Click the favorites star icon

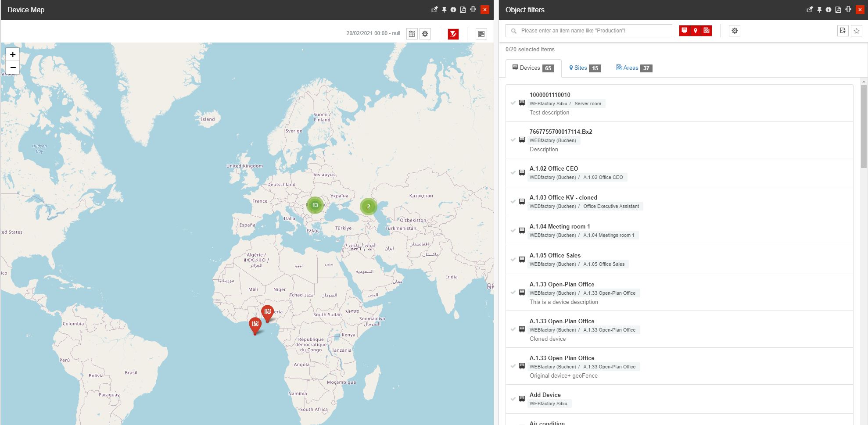coord(856,31)
